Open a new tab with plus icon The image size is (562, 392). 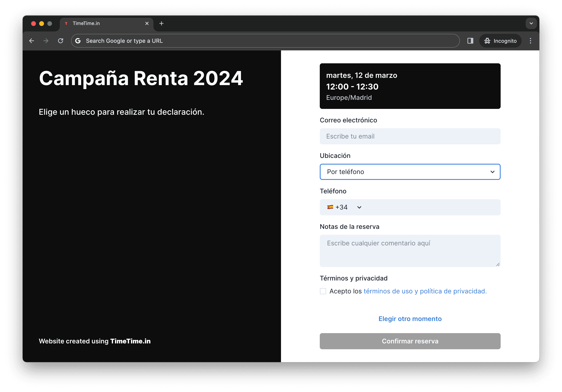point(161,23)
